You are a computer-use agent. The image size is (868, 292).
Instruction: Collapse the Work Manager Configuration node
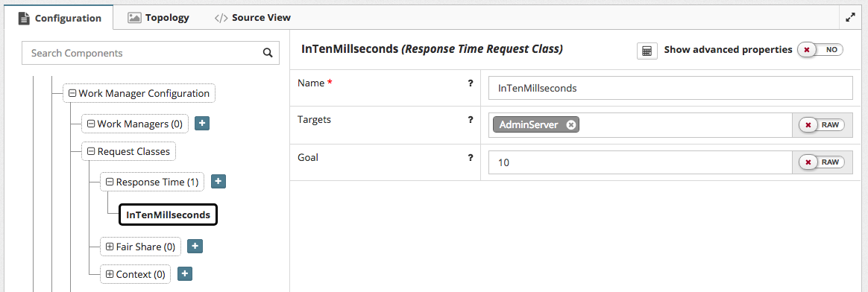[72, 93]
